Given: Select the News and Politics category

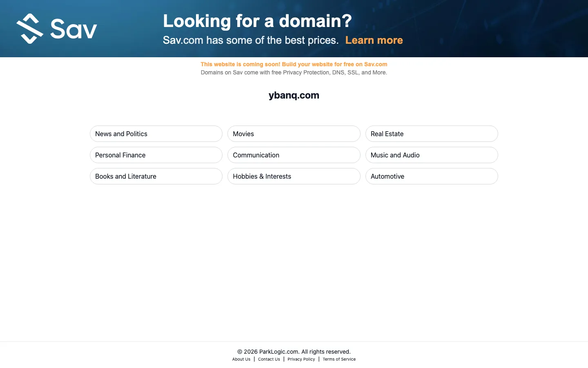Looking at the screenshot, I should 156,134.
